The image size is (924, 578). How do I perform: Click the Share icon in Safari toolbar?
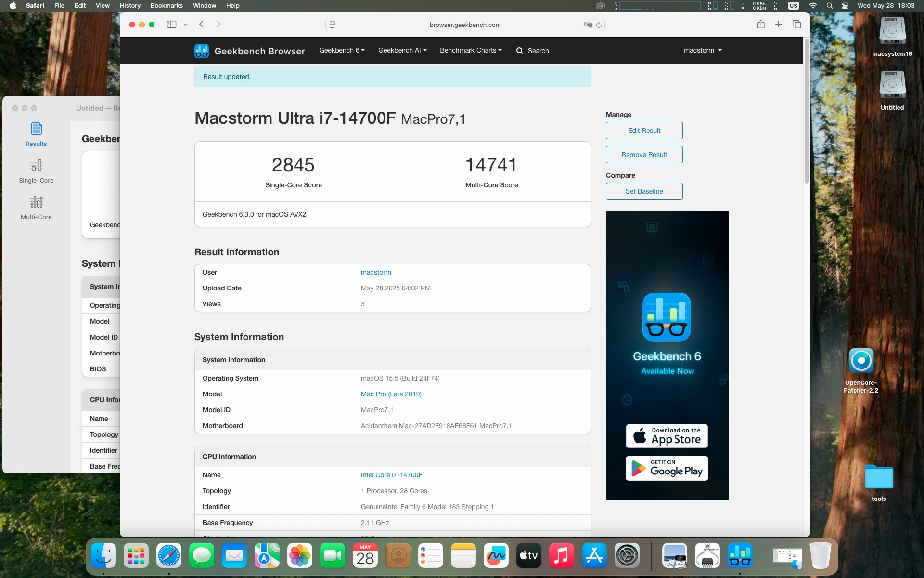point(761,25)
